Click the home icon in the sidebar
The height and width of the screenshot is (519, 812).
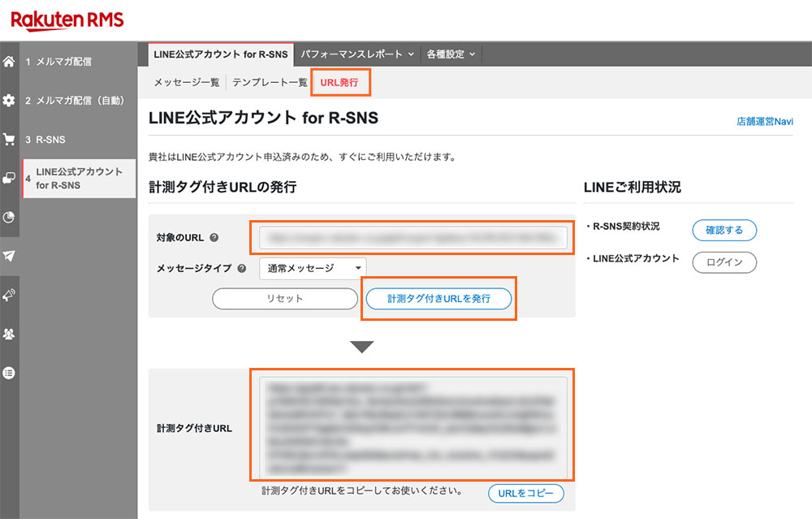click(x=9, y=62)
